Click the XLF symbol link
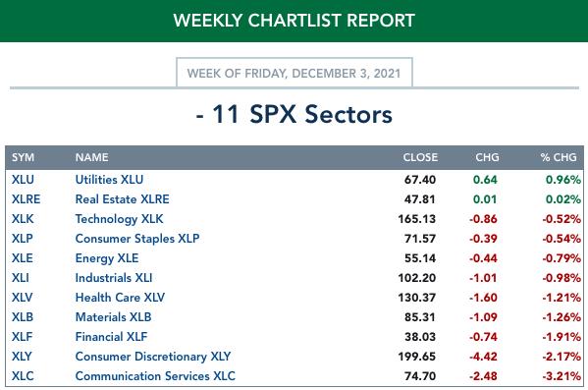This screenshot has width=588, height=390. (x=23, y=336)
